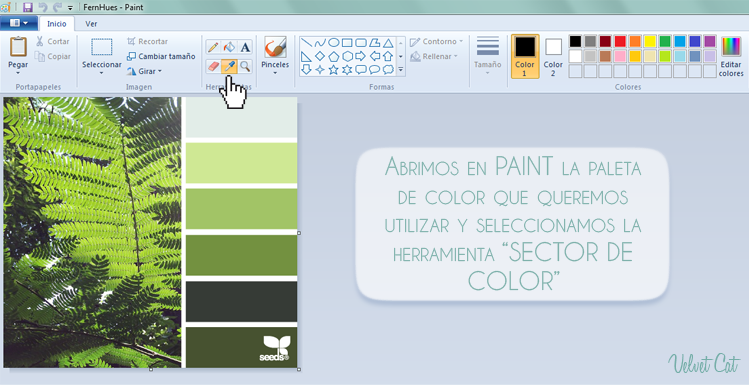Choose the Diamond shape
749x385 pixels.
[x=320, y=56]
